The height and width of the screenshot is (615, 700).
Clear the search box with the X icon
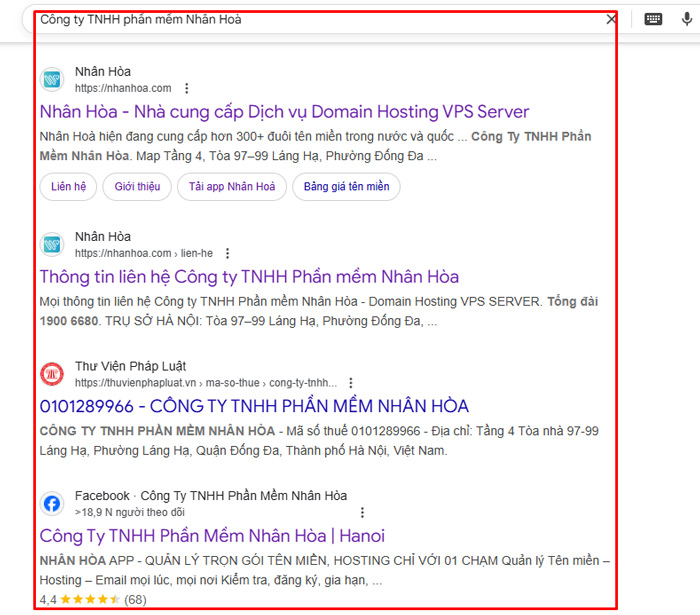tap(611, 19)
